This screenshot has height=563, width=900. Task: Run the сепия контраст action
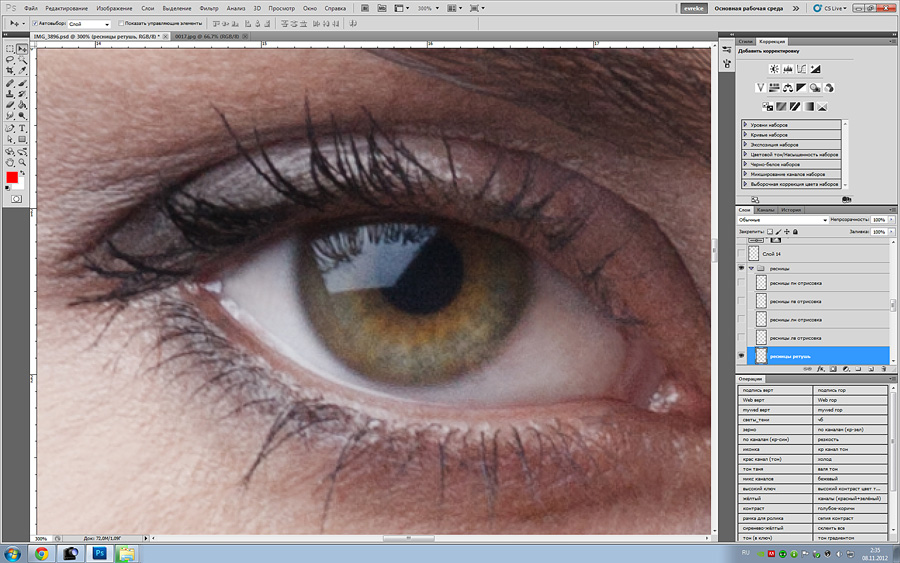850,518
